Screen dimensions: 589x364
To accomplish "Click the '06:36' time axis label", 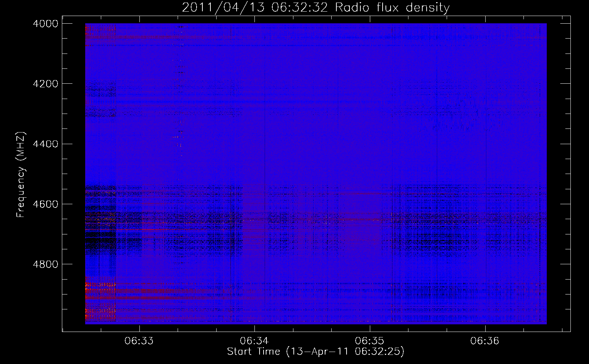I will pos(485,341).
